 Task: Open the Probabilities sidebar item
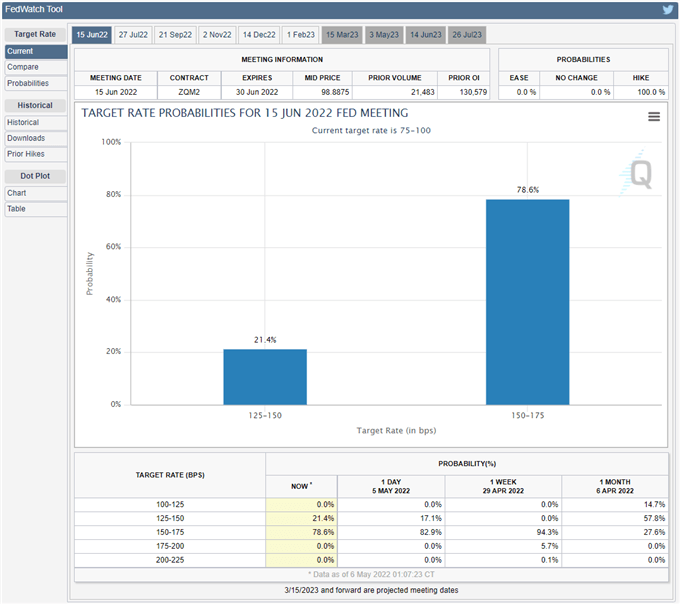pyautogui.click(x=36, y=83)
